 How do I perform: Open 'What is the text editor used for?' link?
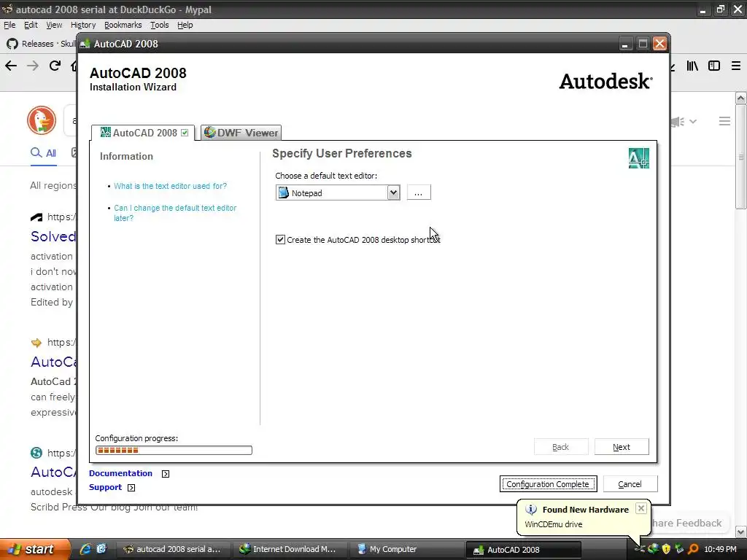click(170, 186)
